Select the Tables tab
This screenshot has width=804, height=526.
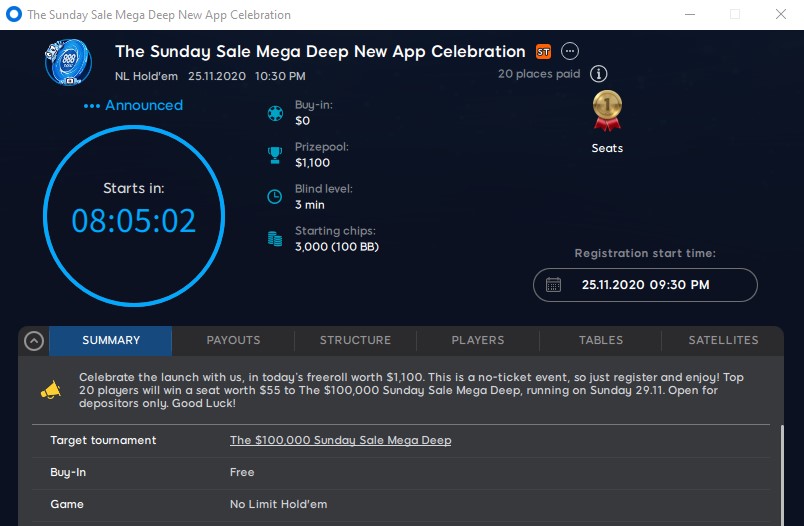click(x=601, y=340)
